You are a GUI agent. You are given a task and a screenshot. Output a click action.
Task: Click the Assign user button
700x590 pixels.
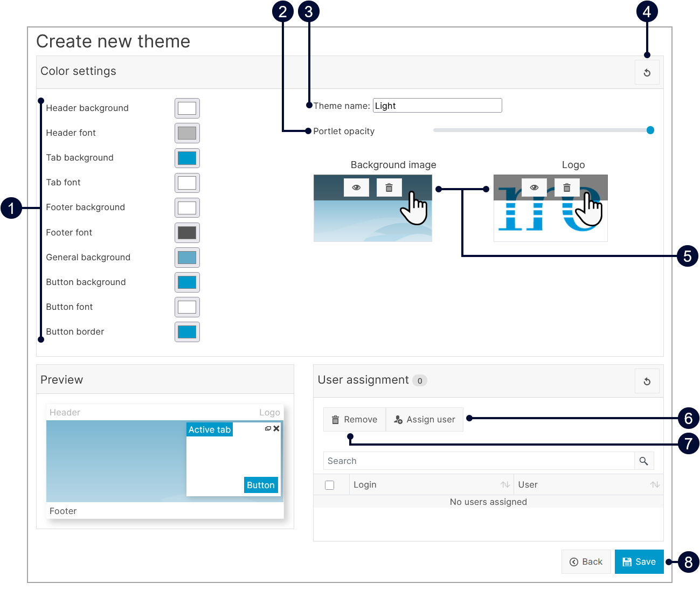pos(425,420)
